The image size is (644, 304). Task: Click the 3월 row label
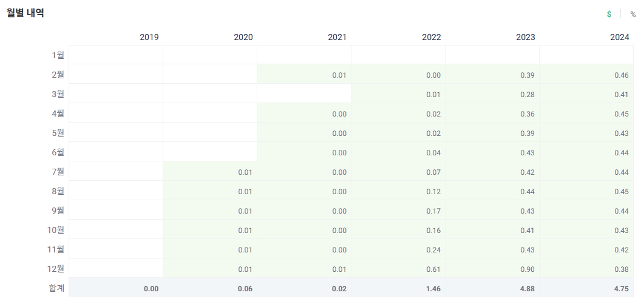[58, 93]
